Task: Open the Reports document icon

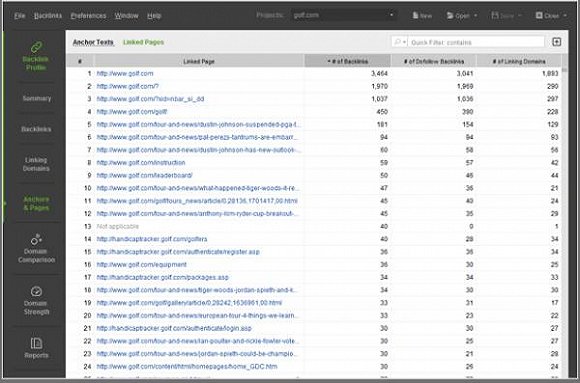Action: 36,343
